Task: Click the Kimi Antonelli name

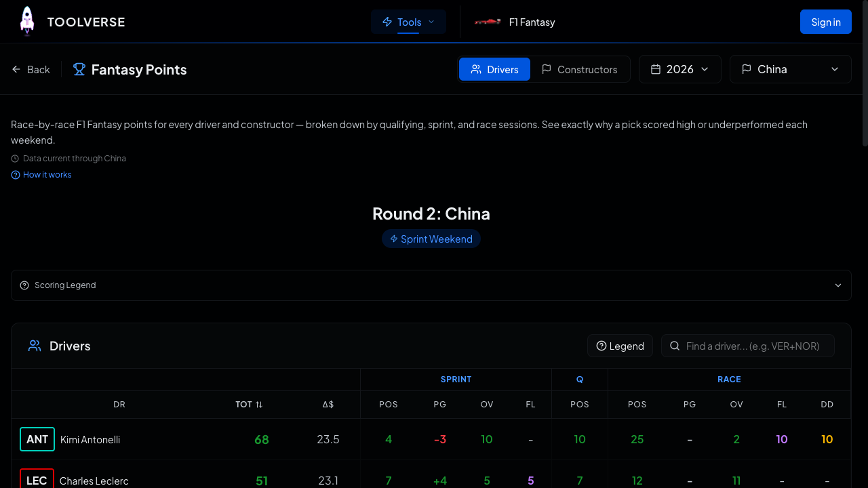Action: tap(90, 439)
